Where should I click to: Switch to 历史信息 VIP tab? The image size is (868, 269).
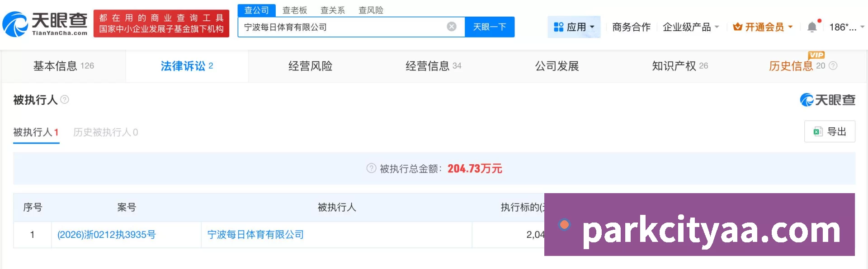(803, 66)
